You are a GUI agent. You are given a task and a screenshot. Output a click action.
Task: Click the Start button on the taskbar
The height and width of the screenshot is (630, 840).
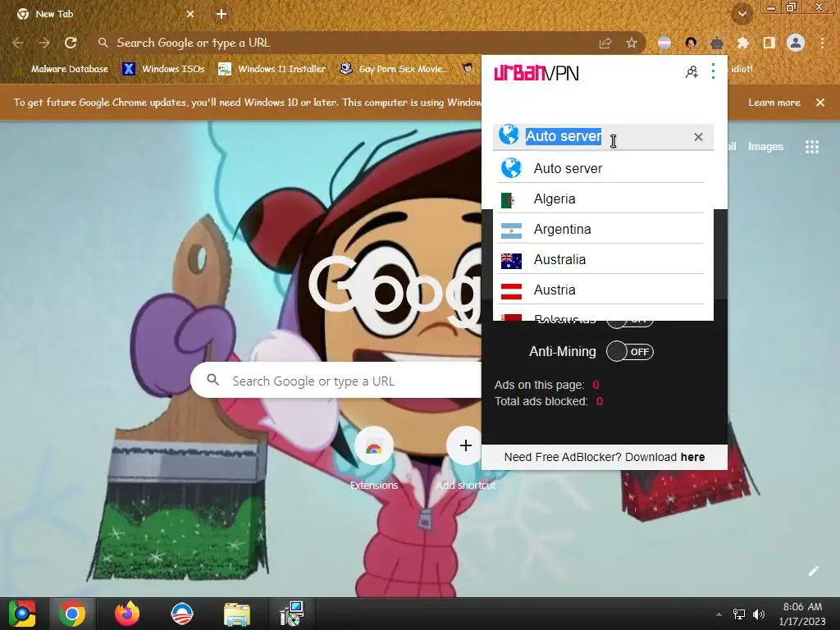pos(21,614)
